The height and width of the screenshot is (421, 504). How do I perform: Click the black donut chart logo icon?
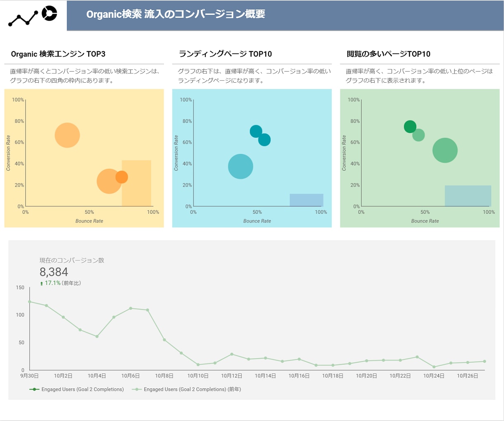(x=49, y=13)
